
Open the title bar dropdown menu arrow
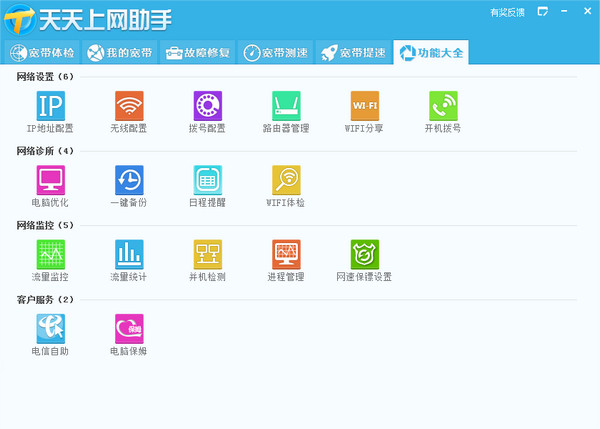point(542,11)
